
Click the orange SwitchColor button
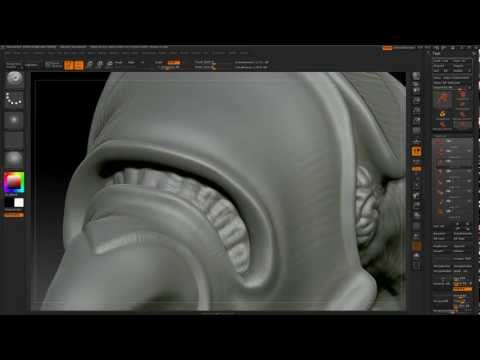(14, 215)
